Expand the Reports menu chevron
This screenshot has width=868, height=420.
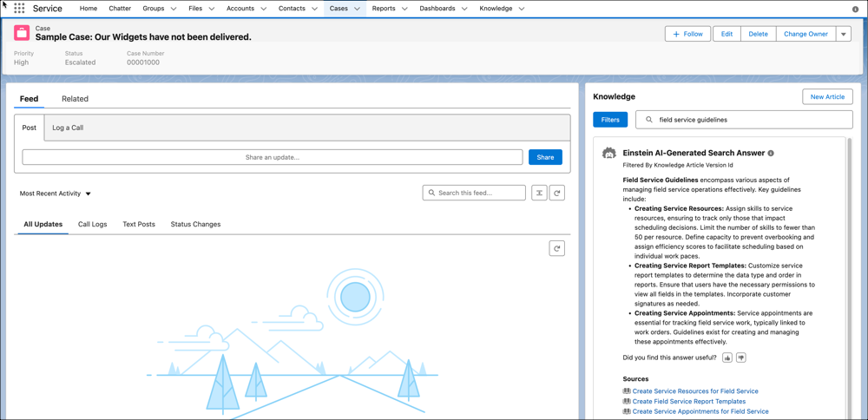tap(404, 9)
